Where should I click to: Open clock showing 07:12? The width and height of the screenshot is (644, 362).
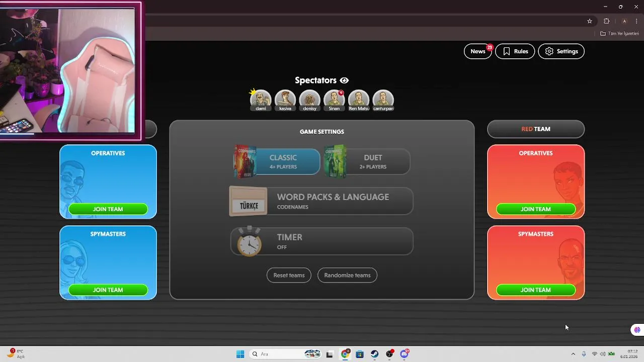(x=629, y=354)
